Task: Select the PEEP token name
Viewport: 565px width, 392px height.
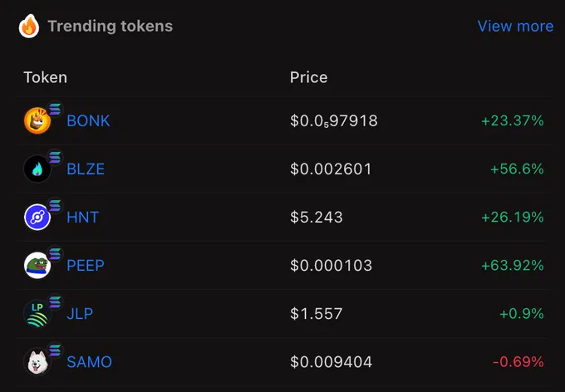Action: [86, 266]
